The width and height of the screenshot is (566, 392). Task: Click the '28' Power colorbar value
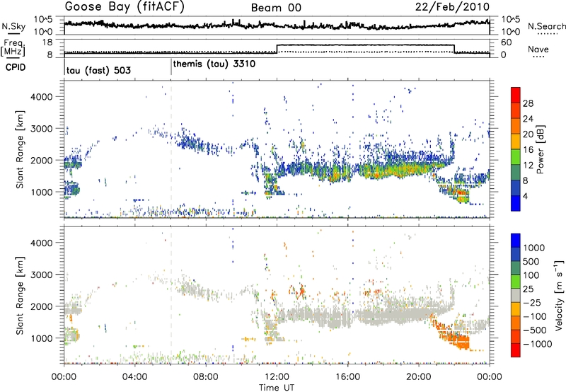(528, 103)
